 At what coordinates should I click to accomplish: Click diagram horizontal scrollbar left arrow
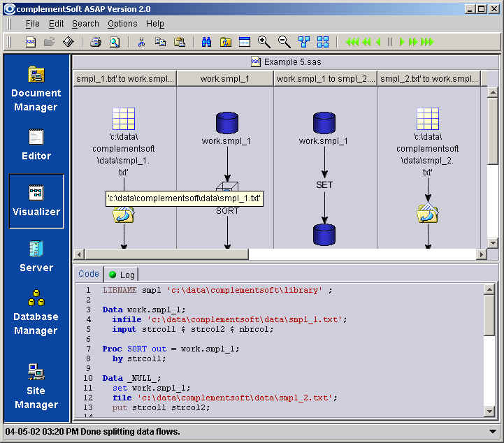pos(79,254)
